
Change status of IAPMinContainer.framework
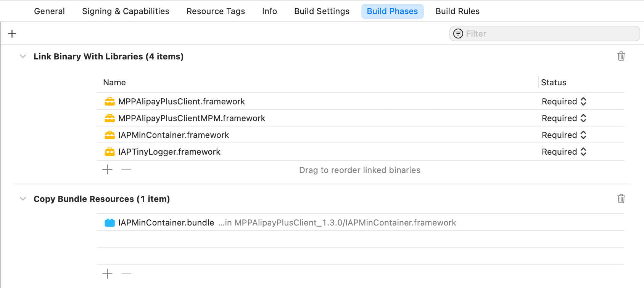tap(564, 135)
